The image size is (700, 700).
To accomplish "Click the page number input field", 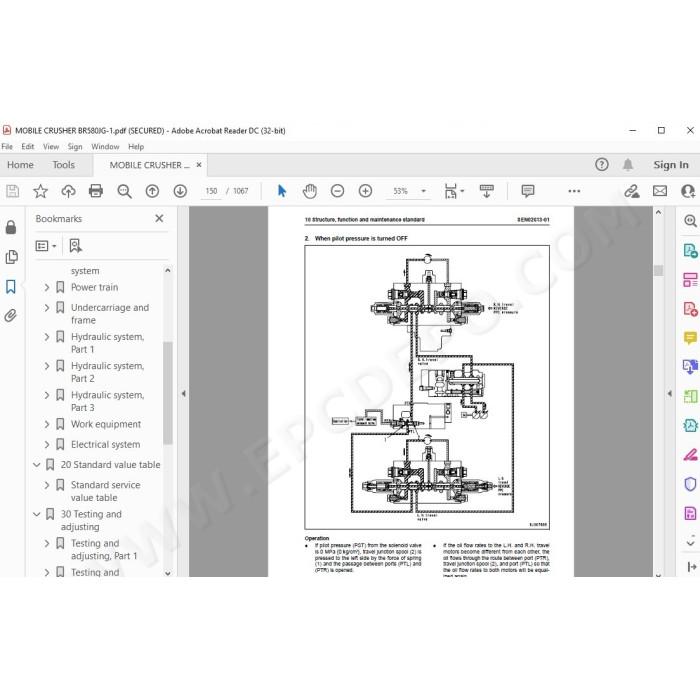I will [211, 191].
